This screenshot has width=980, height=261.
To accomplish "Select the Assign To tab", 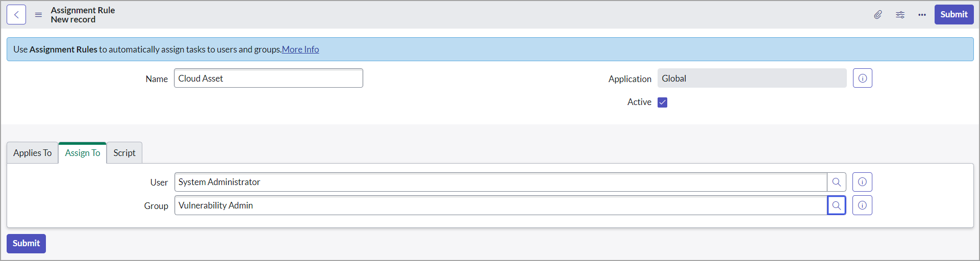I will (83, 153).
